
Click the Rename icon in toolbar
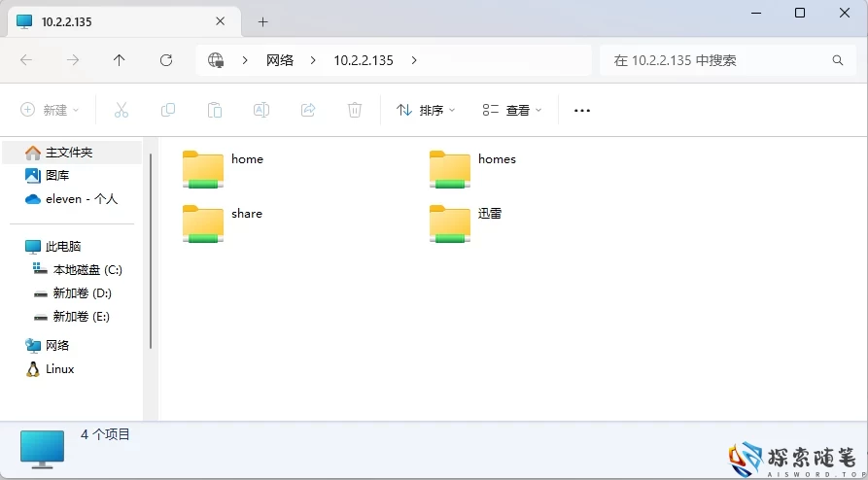pos(261,110)
